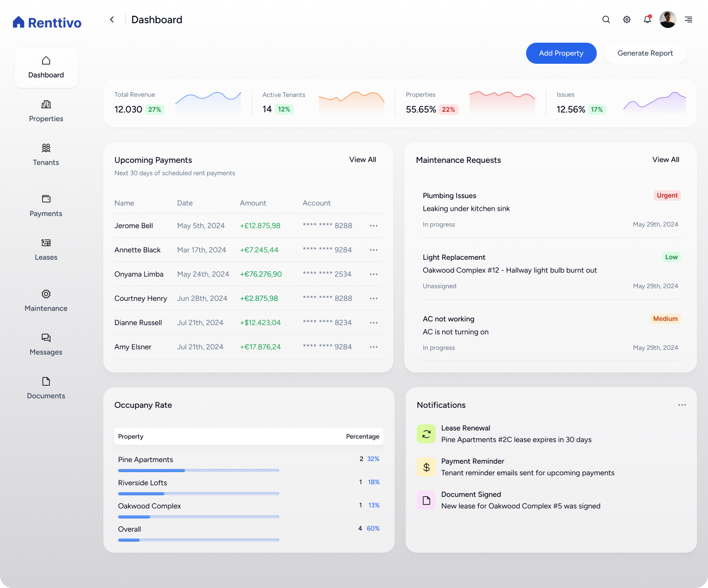The image size is (708, 588).
Task: Click the Lease Renewal refresh icon
Action: point(426,434)
